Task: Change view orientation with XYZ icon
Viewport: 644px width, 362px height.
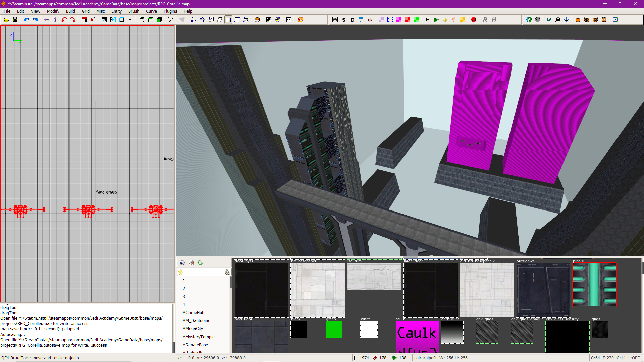Action: point(171,20)
